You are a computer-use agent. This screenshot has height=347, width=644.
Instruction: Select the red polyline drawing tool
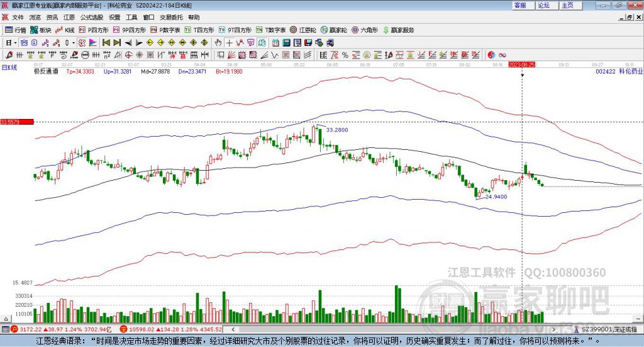(x=240, y=43)
